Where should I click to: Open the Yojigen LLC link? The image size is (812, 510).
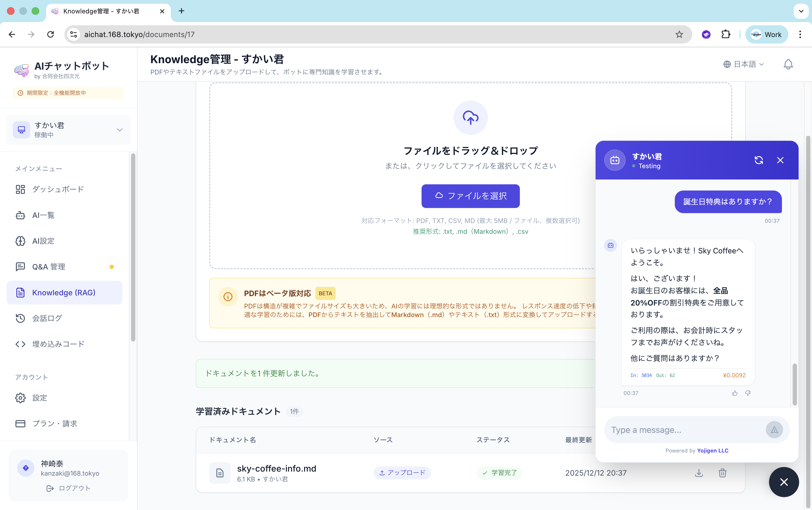click(713, 451)
